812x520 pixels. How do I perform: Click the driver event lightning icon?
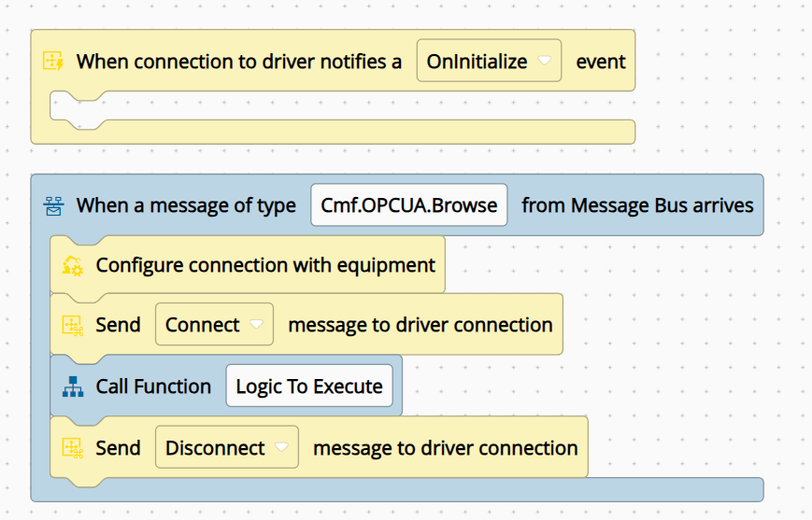(x=53, y=61)
